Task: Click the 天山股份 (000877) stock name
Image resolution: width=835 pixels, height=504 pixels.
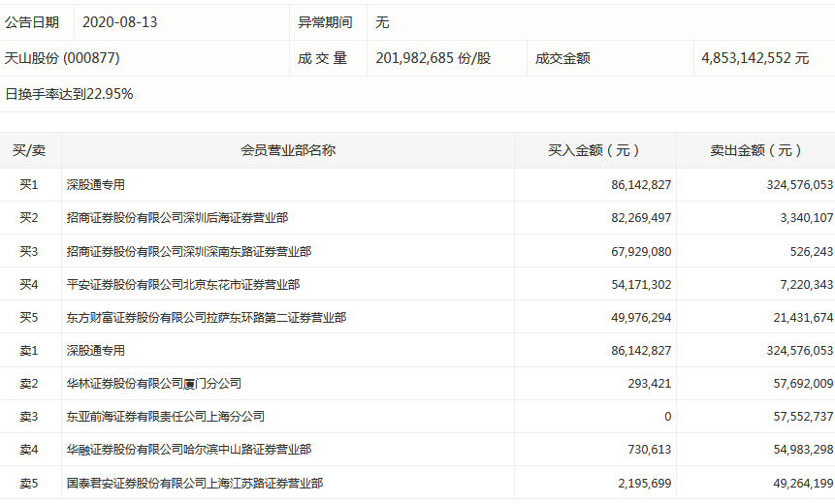Action: click(62, 58)
